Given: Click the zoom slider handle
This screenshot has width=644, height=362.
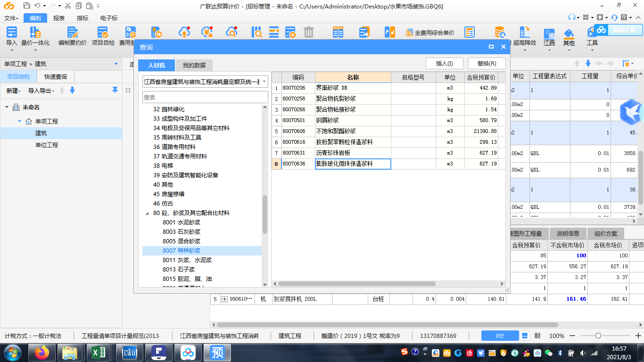Looking at the screenshot, I should 598,336.
